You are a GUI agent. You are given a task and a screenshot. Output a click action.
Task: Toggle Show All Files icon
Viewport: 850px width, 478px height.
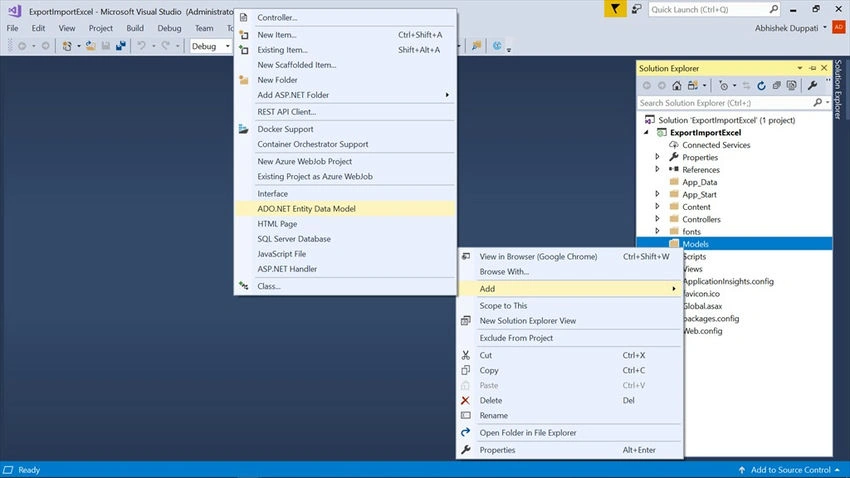[791, 86]
